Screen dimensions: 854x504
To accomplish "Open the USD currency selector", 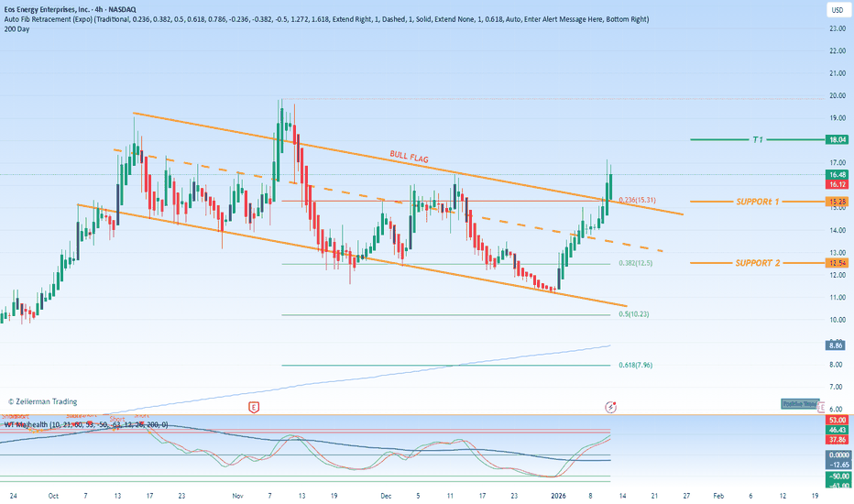I will click(837, 10).
